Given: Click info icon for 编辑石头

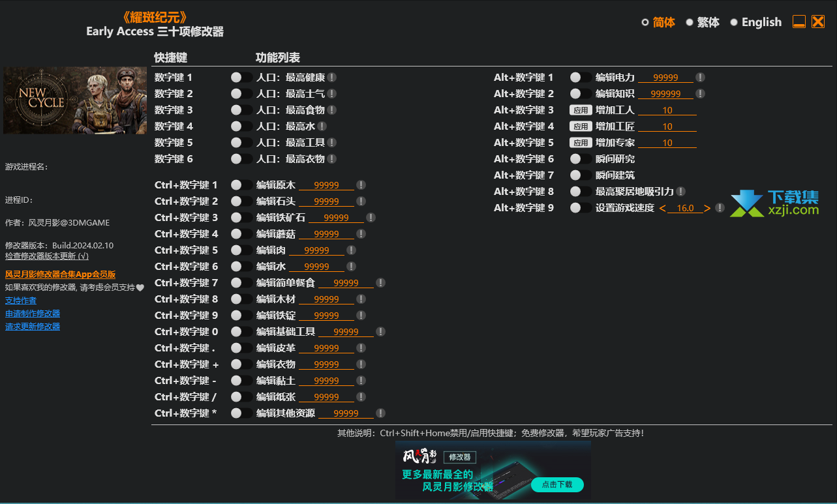Looking at the screenshot, I should pyautogui.click(x=361, y=201).
